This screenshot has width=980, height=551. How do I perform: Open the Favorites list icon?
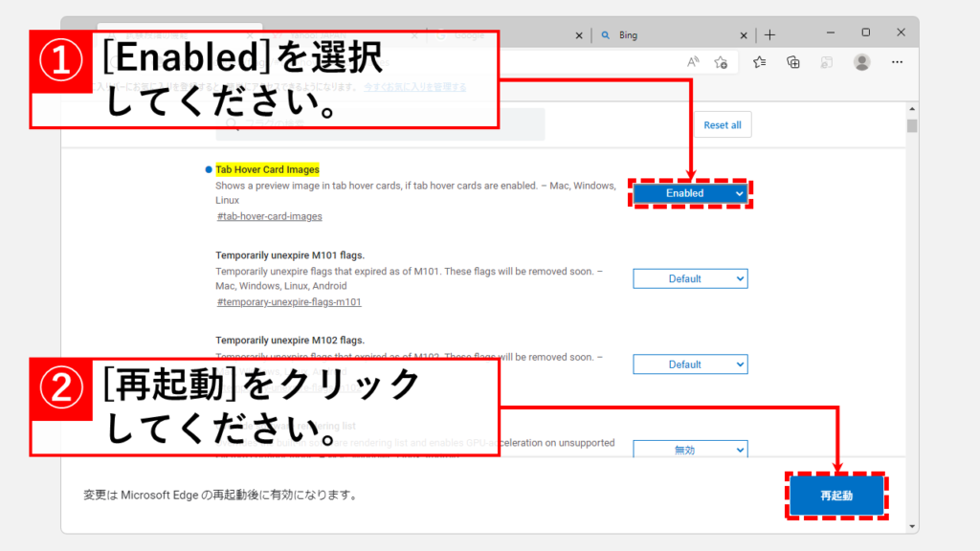point(759,62)
